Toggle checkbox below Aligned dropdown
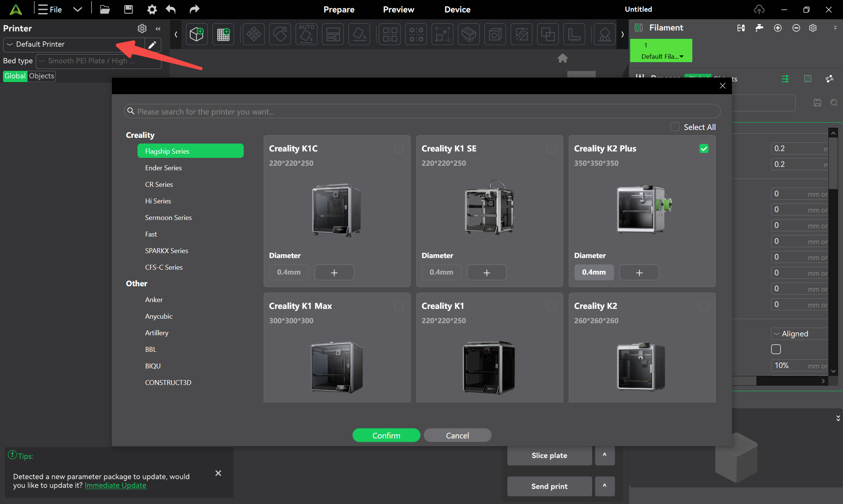 pos(776,349)
